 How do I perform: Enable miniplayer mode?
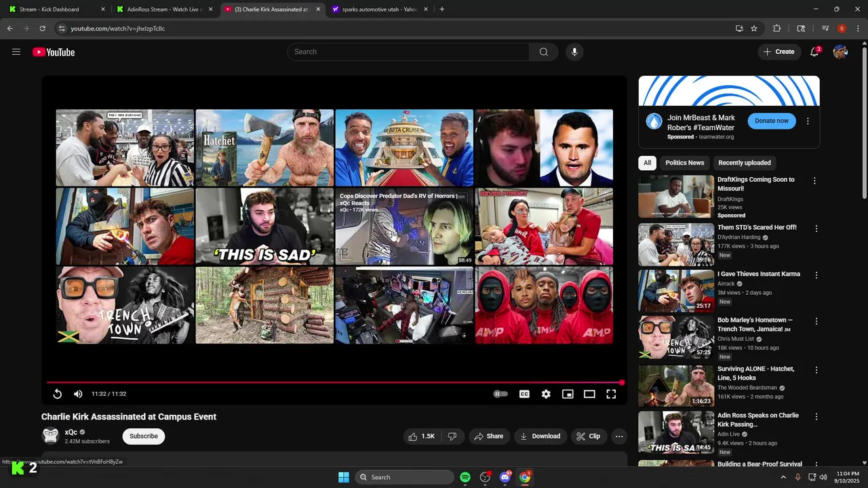pyautogui.click(x=568, y=394)
